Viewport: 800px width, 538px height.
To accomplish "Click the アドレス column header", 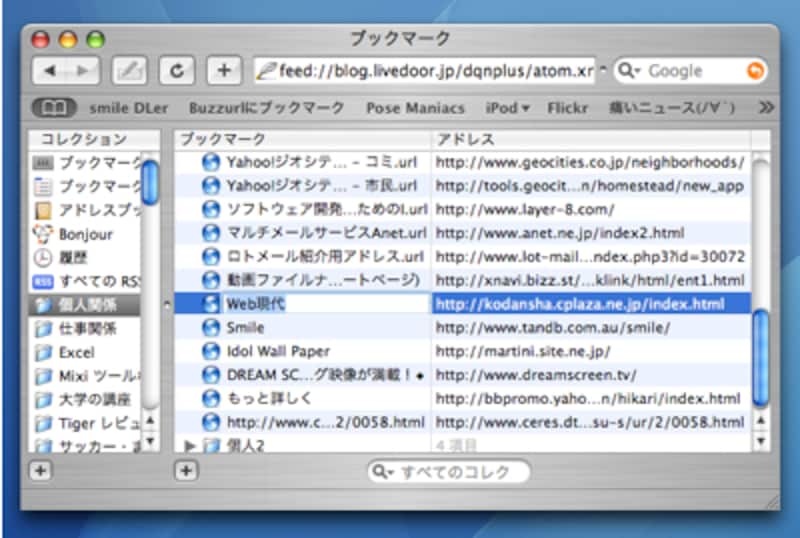I will pos(591,139).
